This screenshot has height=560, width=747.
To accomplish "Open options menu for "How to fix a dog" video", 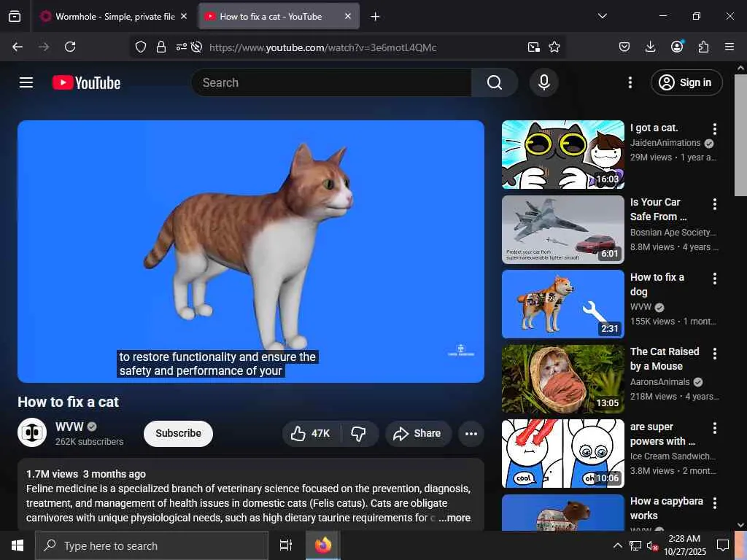I will (714, 279).
